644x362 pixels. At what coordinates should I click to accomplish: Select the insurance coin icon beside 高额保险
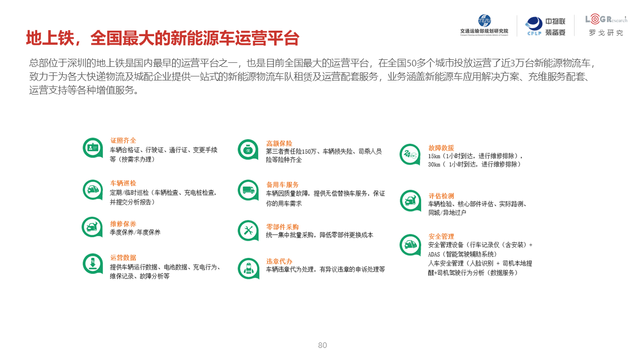click(248, 150)
